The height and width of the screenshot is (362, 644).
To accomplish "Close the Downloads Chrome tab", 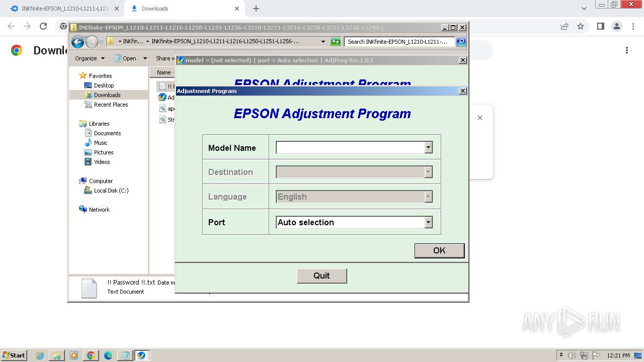I will [237, 9].
